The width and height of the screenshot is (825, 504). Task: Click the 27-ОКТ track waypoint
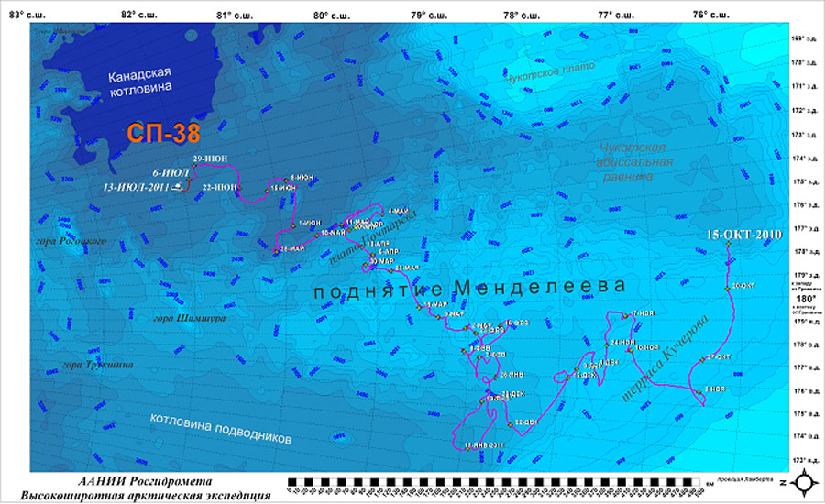tap(702, 357)
